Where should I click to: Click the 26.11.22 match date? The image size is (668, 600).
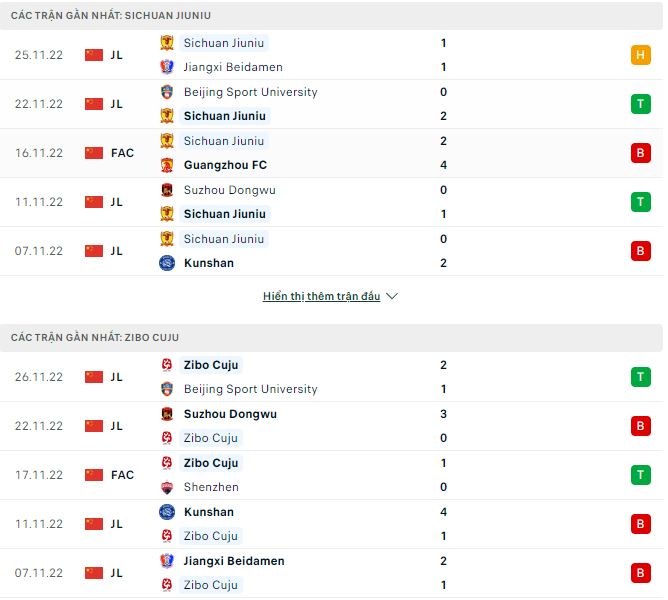coord(39,377)
